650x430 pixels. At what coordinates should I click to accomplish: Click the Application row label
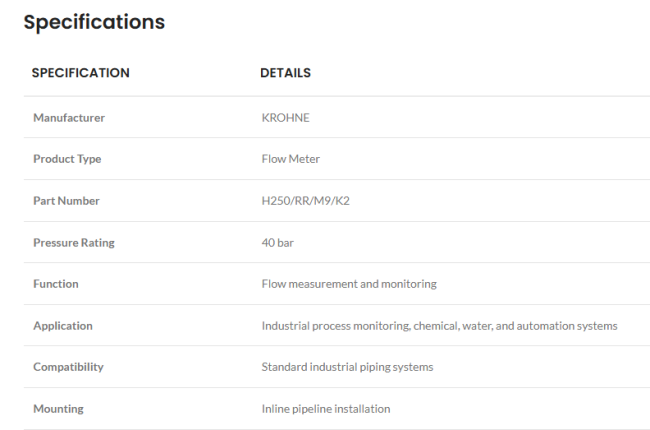pos(63,326)
